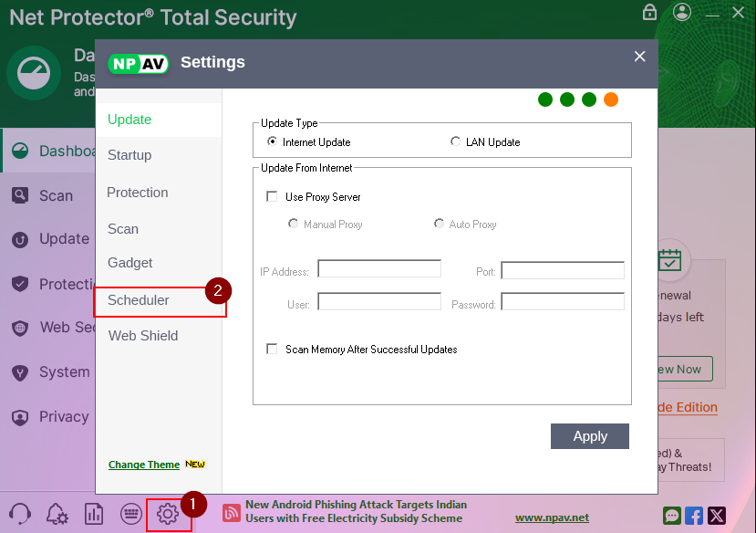Screen dimensions: 756x533
Task: Close the Settings dialog
Action: tap(639, 57)
